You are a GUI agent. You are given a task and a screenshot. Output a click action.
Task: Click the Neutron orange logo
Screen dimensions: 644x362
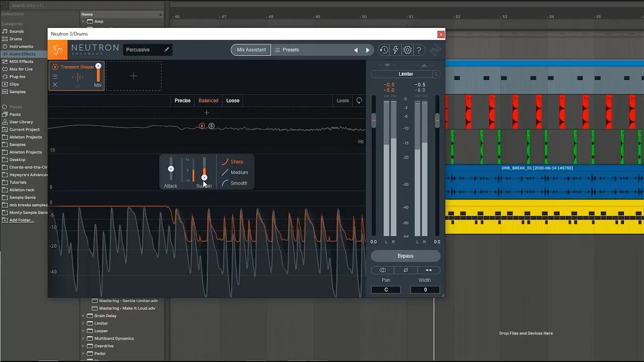point(58,50)
